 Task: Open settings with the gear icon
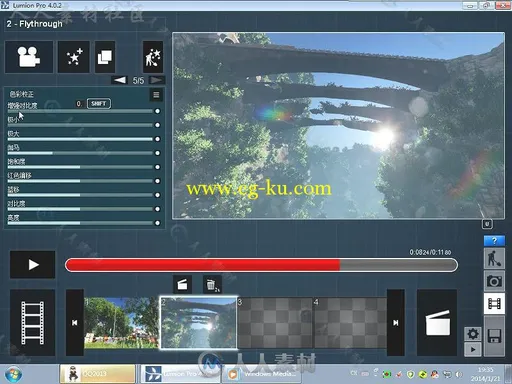click(473, 334)
